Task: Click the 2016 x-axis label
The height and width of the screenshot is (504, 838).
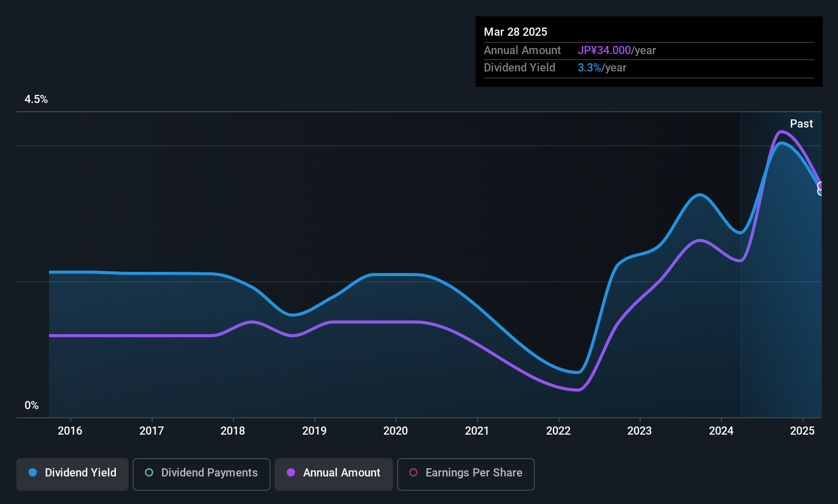Action: 70,431
